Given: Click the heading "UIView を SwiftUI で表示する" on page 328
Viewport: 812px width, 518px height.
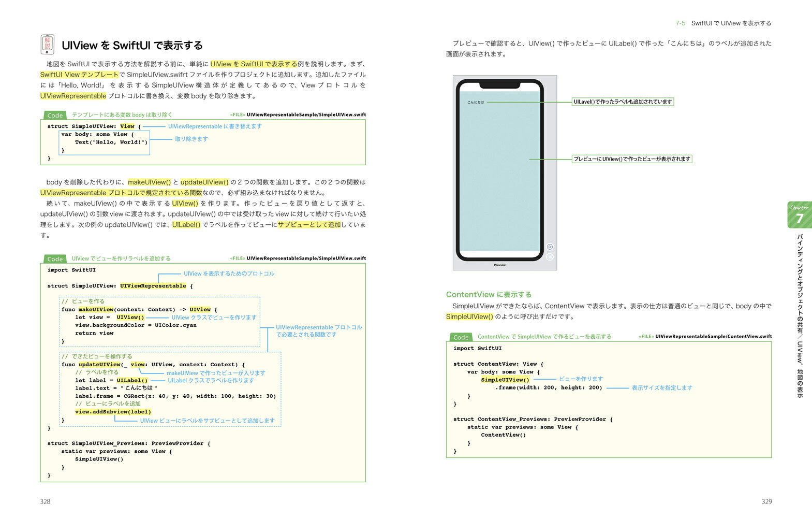Looking at the screenshot, I should (x=132, y=46).
